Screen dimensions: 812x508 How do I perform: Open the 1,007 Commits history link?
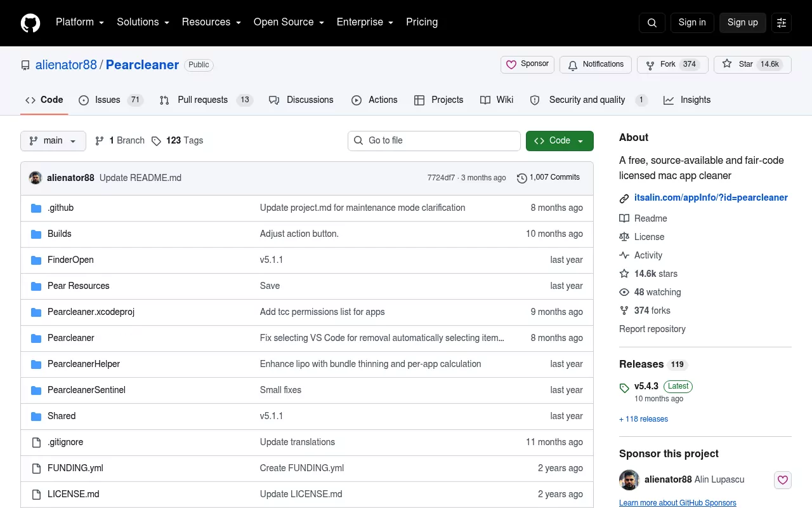tap(548, 178)
